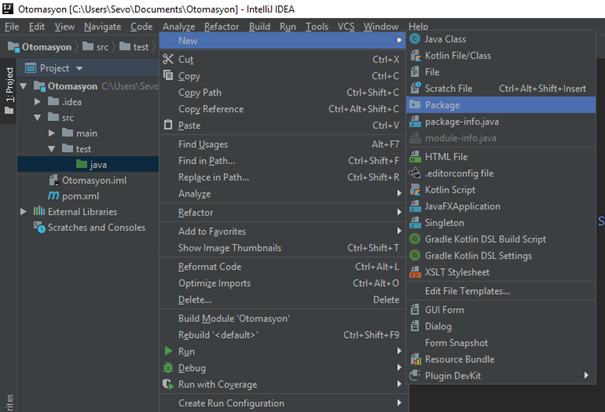Click the Run with Coverage icon
Screen dimensions: 605x412
(168, 384)
